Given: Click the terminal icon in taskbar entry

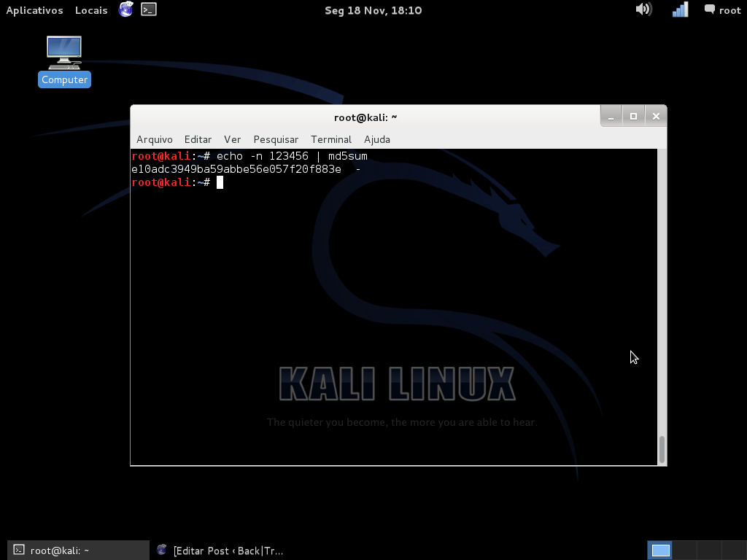Looking at the screenshot, I should pos(18,550).
